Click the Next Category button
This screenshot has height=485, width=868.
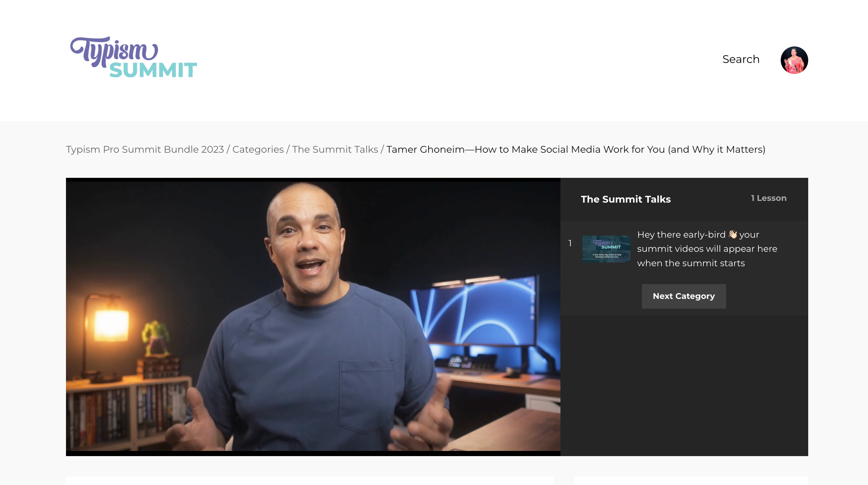pyautogui.click(x=684, y=296)
